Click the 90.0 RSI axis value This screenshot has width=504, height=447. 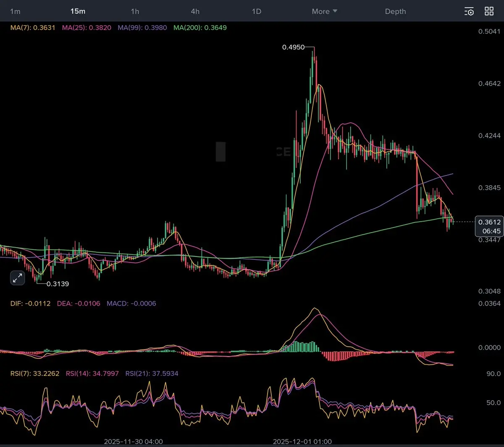tap(493, 374)
